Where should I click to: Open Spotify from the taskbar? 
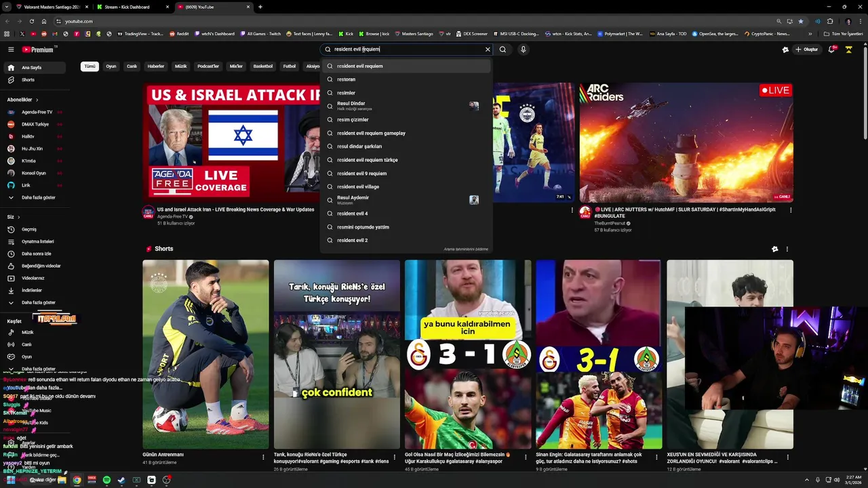tap(107, 480)
